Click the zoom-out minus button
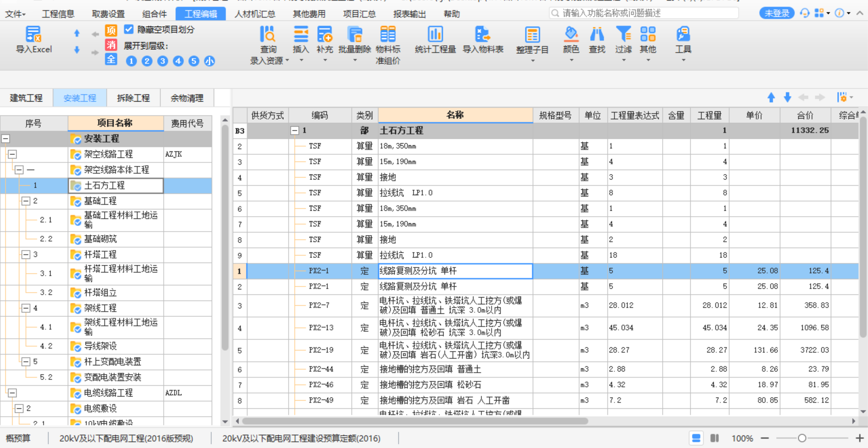Screen dimensions: 868x448 (x=765, y=438)
